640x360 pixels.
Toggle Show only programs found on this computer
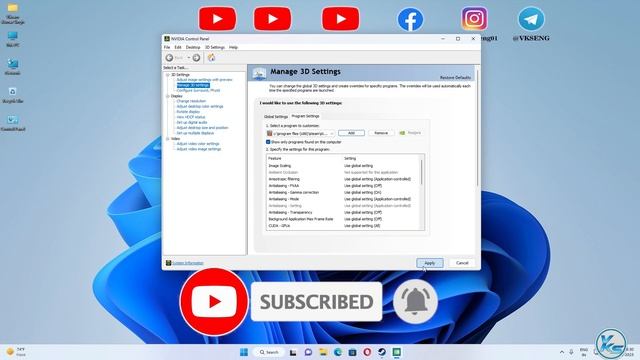click(x=268, y=142)
